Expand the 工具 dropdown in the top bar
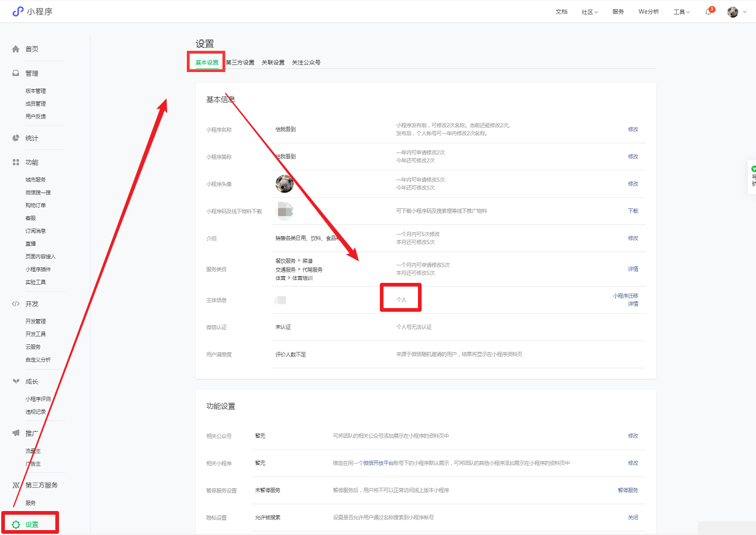This screenshot has height=535, width=756. tap(681, 12)
